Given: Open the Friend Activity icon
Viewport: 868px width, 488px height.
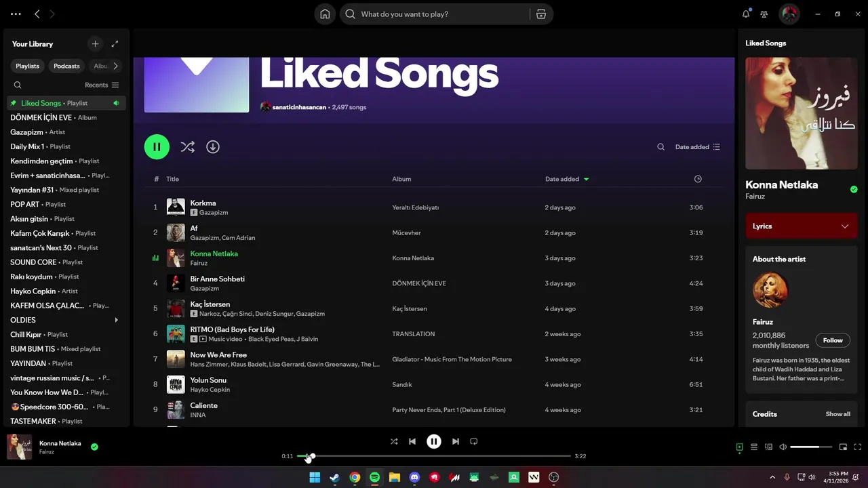Looking at the screenshot, I should pos(764,14).
